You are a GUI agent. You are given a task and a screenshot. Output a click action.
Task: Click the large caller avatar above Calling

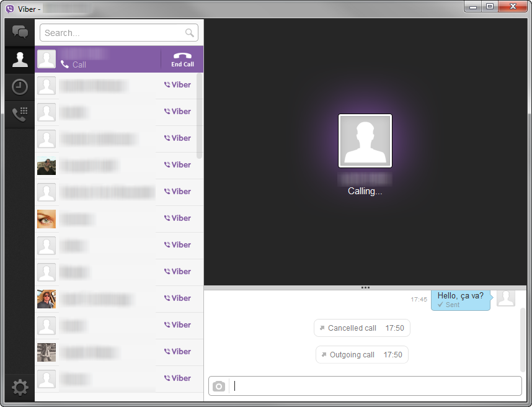pyautogui.click(x=365, y=141)
